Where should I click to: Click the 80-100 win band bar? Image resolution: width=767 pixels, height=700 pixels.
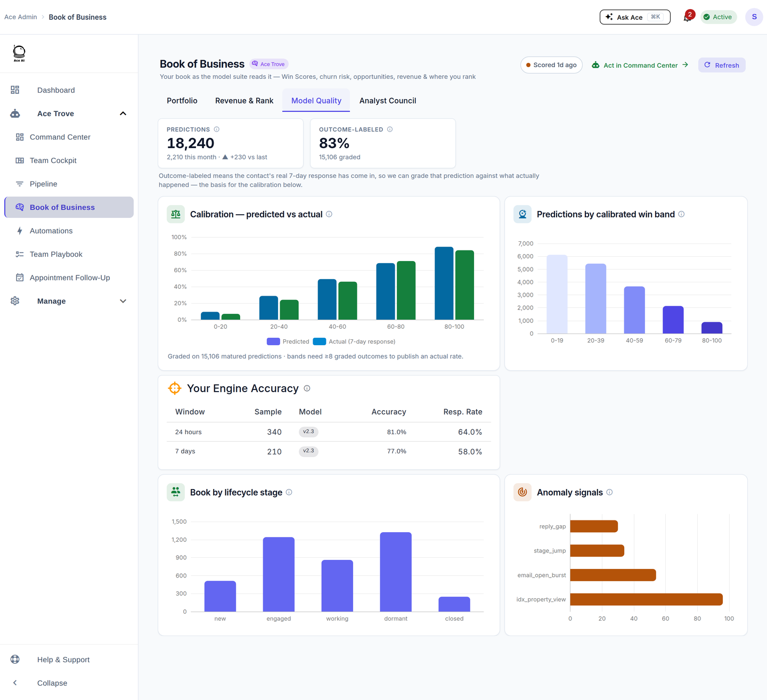pos(712,328)
